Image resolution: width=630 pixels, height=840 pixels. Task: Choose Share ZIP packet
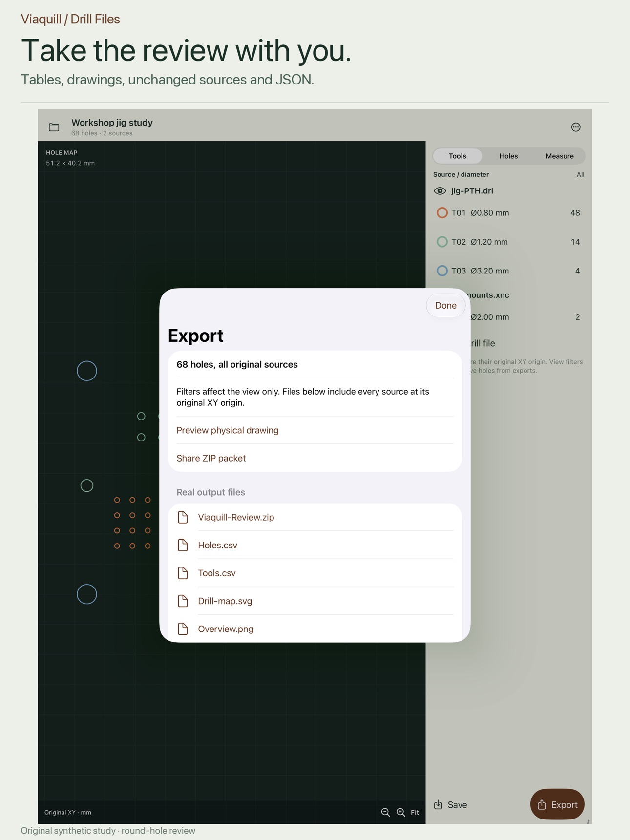211,458
